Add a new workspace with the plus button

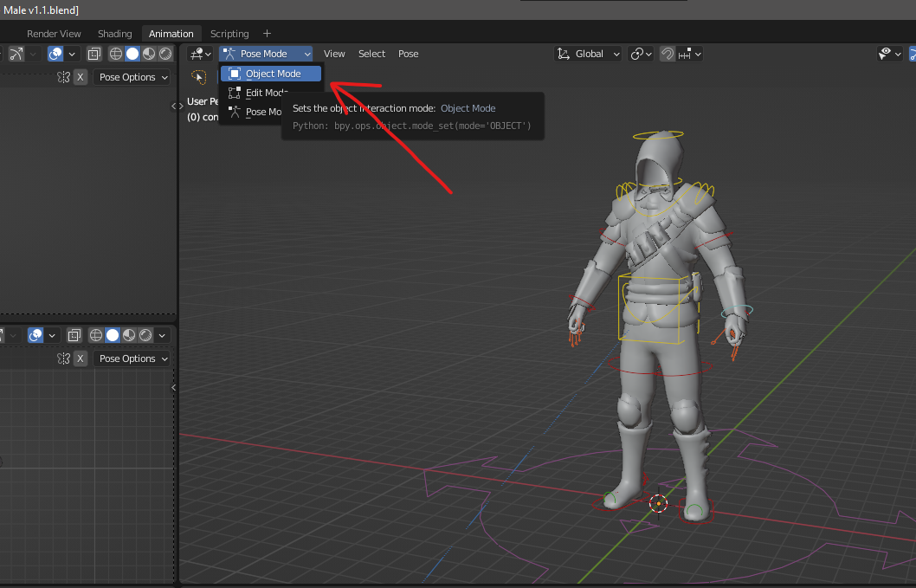click(267, 33)
